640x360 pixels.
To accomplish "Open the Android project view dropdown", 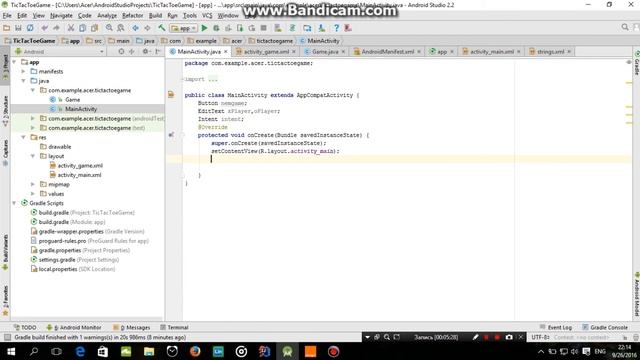I will point(60,52).
